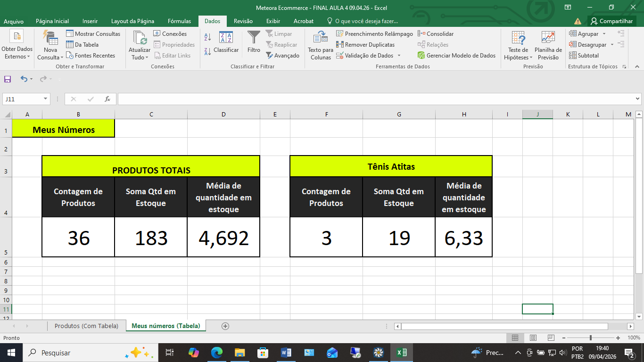The width and height of the screenshot is (644, 362).
Task: Click the Compartilhar button
Action: pos(611,21)
